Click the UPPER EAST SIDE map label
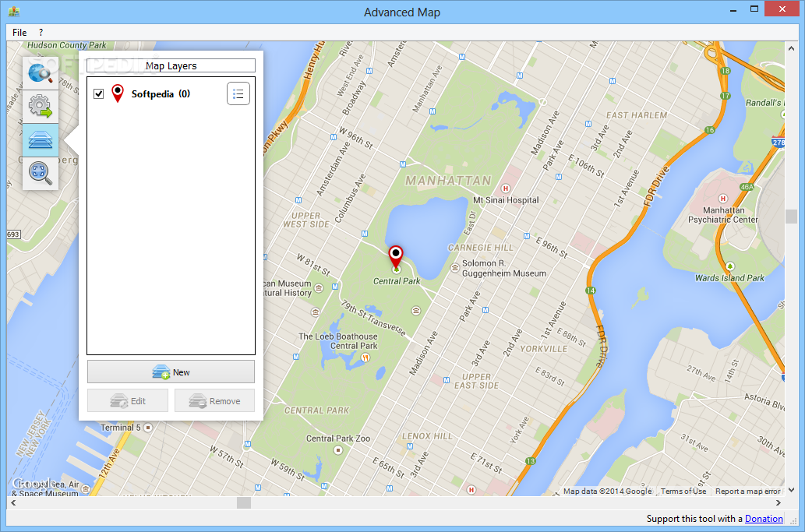This screenshot has width=805, height=532. (x=476, y=381)
